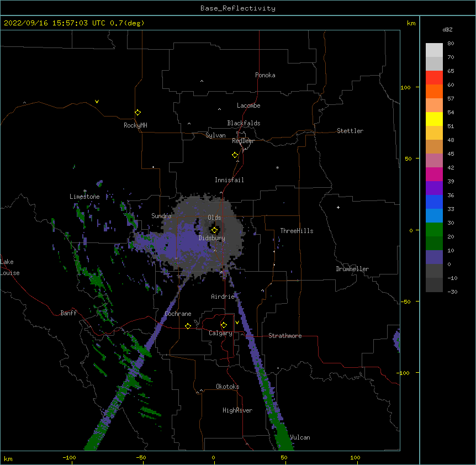The image size is (476, 465).
Task: Click the Sylvan label
Action: (215, 135)
